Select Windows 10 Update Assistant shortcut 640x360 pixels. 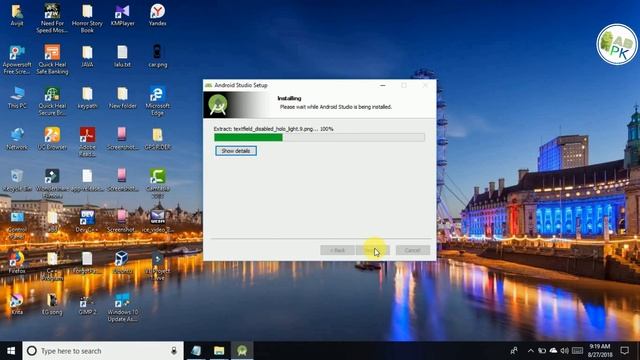(122, 307)
